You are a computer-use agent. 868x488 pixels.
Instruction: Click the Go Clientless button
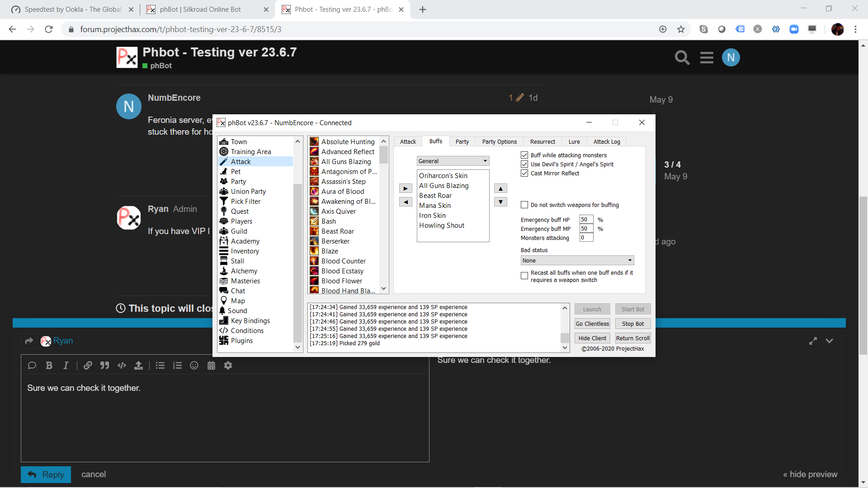(x=592, y=324)
